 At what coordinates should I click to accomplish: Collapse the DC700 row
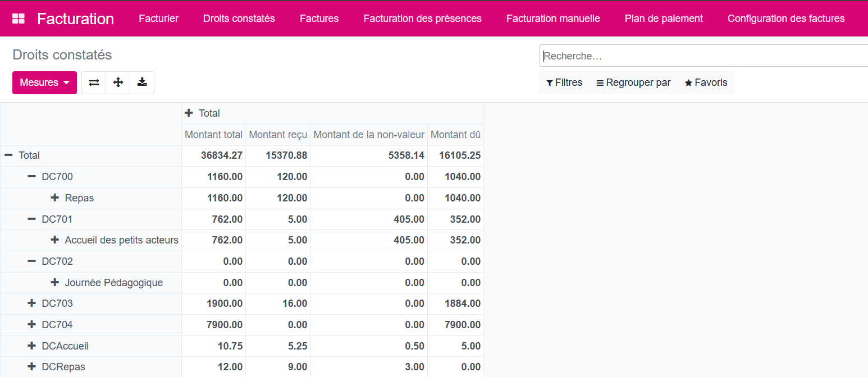tap(32, 177)
